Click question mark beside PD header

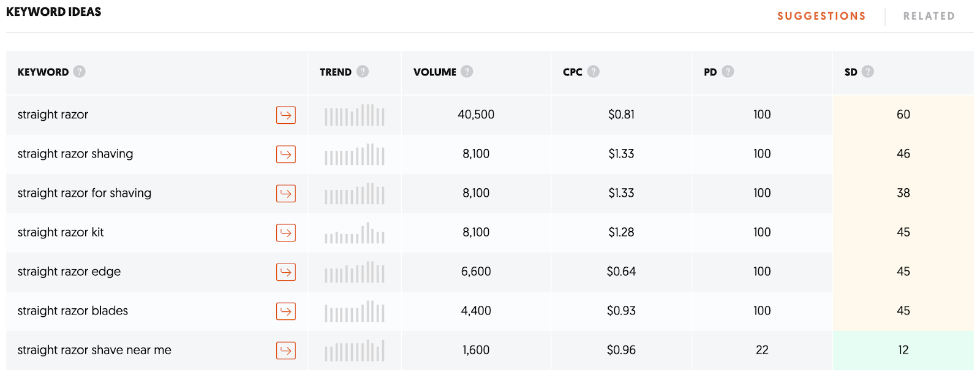728,72
